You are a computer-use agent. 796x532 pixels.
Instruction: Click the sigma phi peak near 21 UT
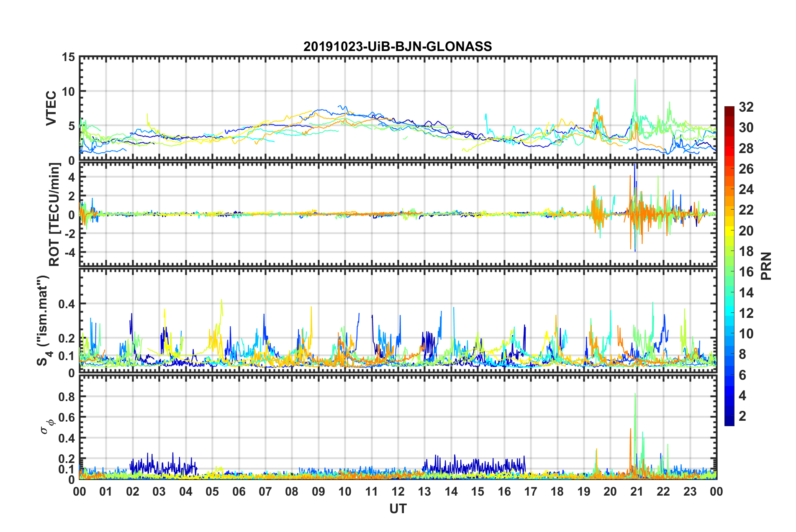point(635,395)
